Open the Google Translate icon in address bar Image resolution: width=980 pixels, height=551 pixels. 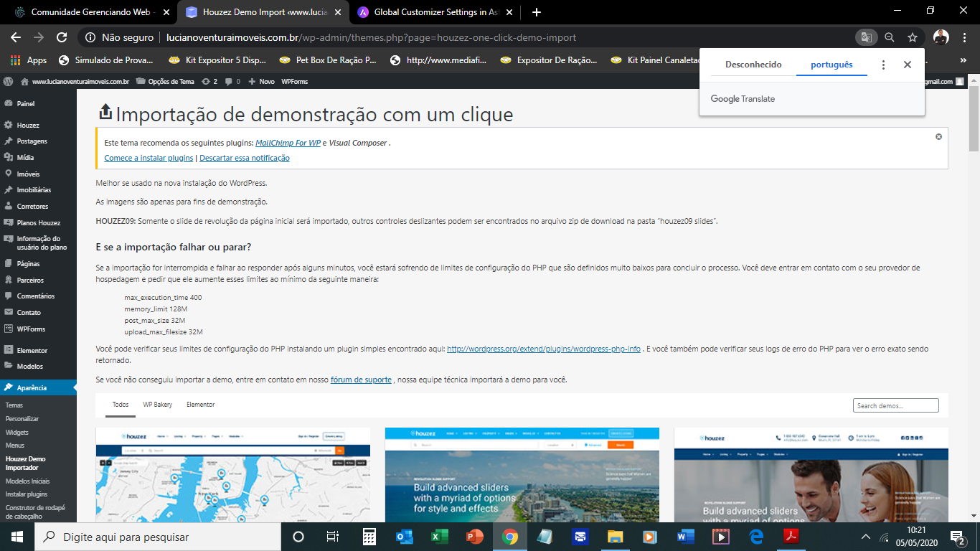(x=867, y=37)
